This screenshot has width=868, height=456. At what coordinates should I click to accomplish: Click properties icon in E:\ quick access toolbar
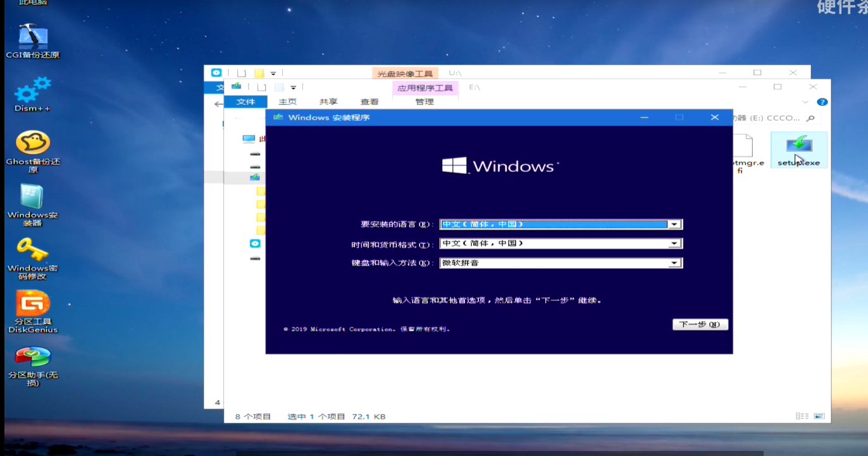click(x=261, y=87)
